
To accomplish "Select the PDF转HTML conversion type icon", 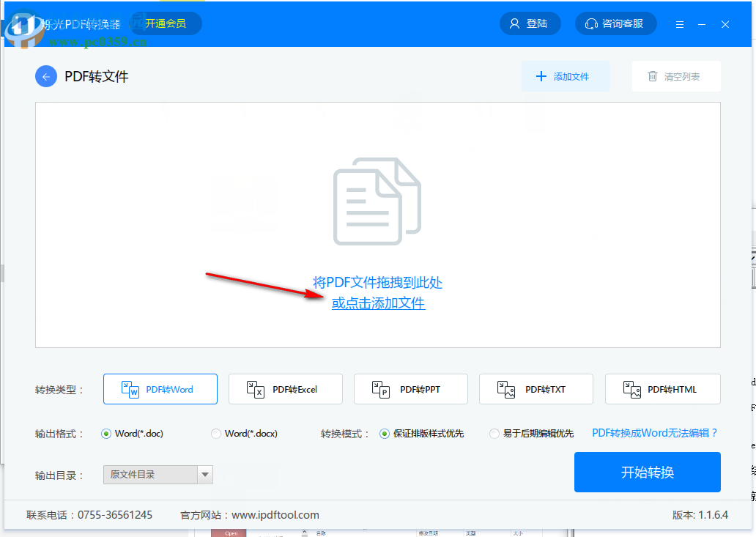I will point(631,389).
